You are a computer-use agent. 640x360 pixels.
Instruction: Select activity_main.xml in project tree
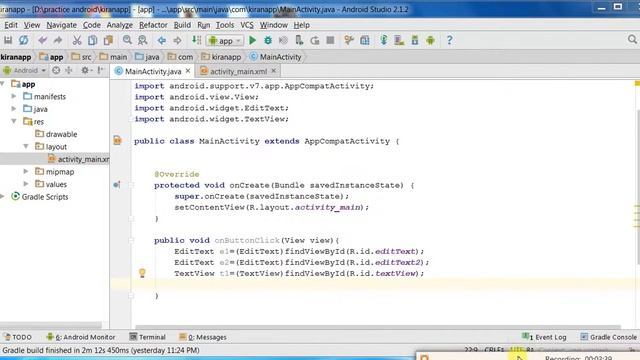tap(78, 159)
